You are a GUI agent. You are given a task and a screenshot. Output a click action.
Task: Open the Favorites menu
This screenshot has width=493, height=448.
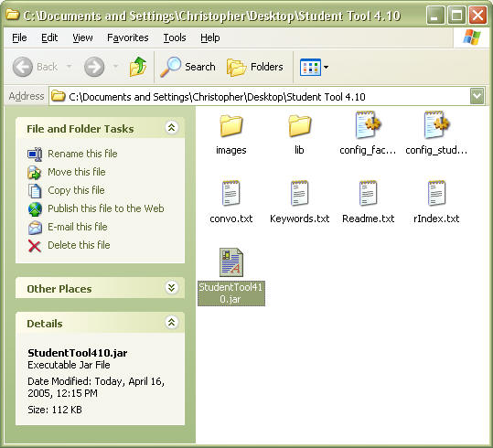[x=128, y=37]
